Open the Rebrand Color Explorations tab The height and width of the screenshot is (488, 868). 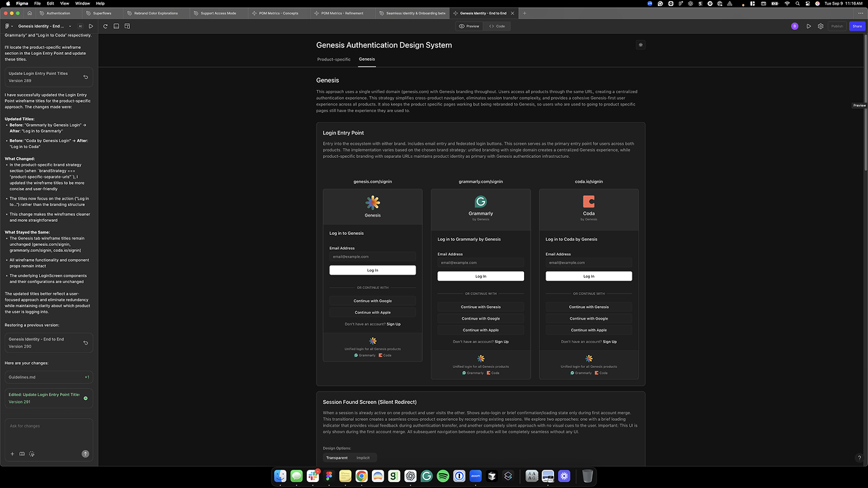(x=155, y=13)
